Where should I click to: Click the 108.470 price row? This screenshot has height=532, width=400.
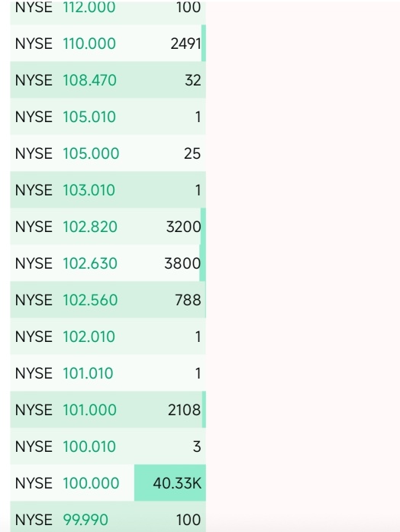(108, 79)
